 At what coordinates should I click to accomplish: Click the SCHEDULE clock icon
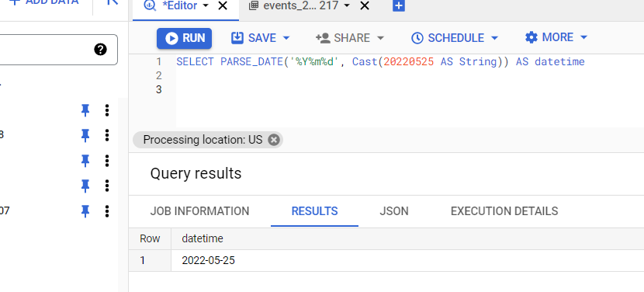tap(417, 38)
